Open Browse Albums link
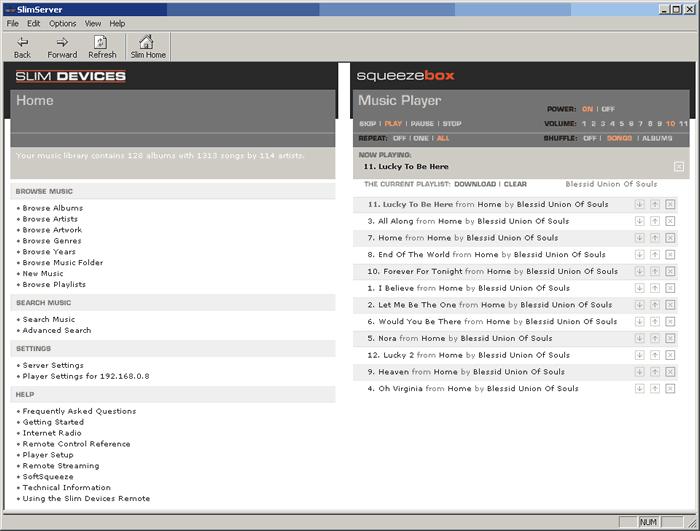Image resolution: width=700 pixels, height=531 pixels. click(x=52, y=208)
